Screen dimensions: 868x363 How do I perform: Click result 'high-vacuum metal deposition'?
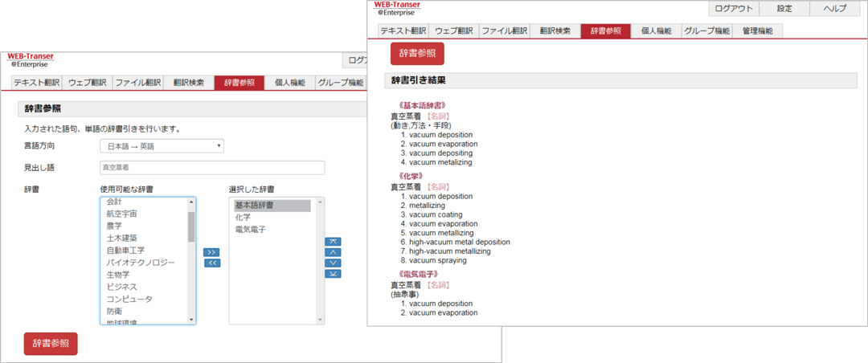click(460, 242)
